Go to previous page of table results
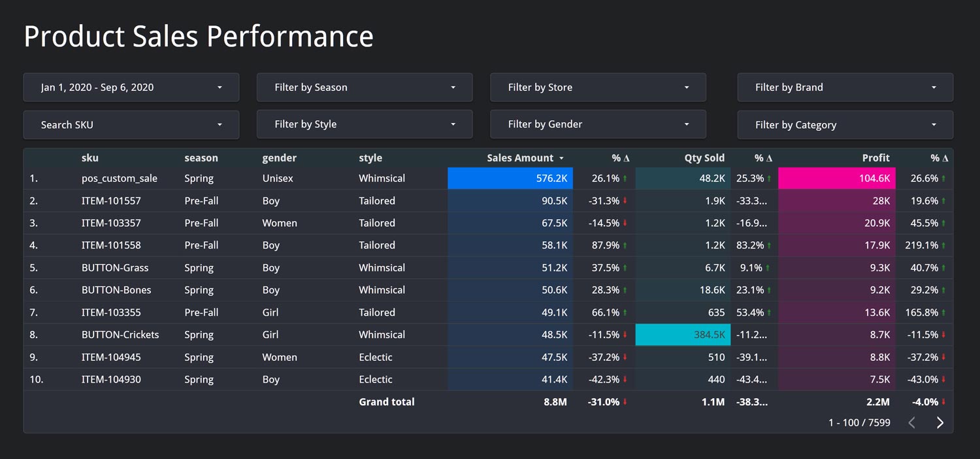980x459 pixels. tap(912, 423)
